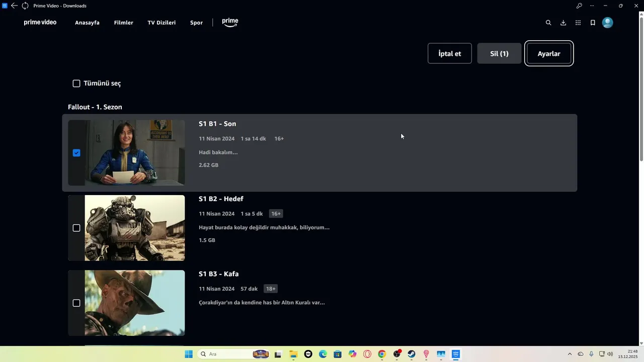The width and height of the screenshot is (644, 362).
Task: Open the S1 B3 - Kafa episode title
Action: [x=218, y=274]
